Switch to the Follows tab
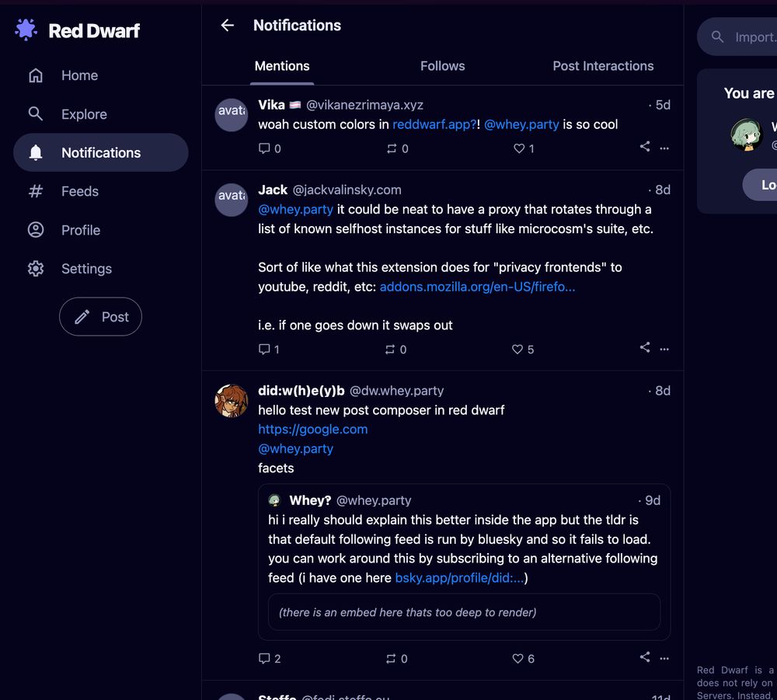The height and width of the screenshot is (700, 777). [x=442, y=66]
